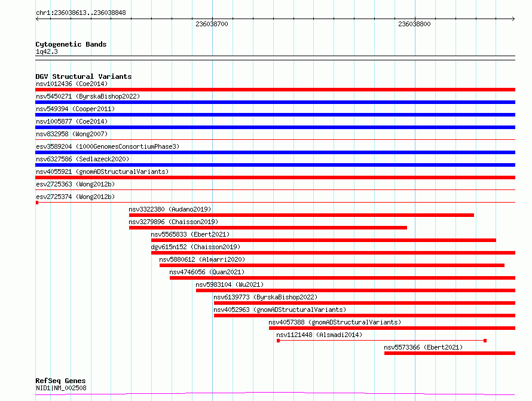Click the red bar under nsv5880612
Image resolution: width=532 pixels, height=401 pixels.
click(332, 265)
